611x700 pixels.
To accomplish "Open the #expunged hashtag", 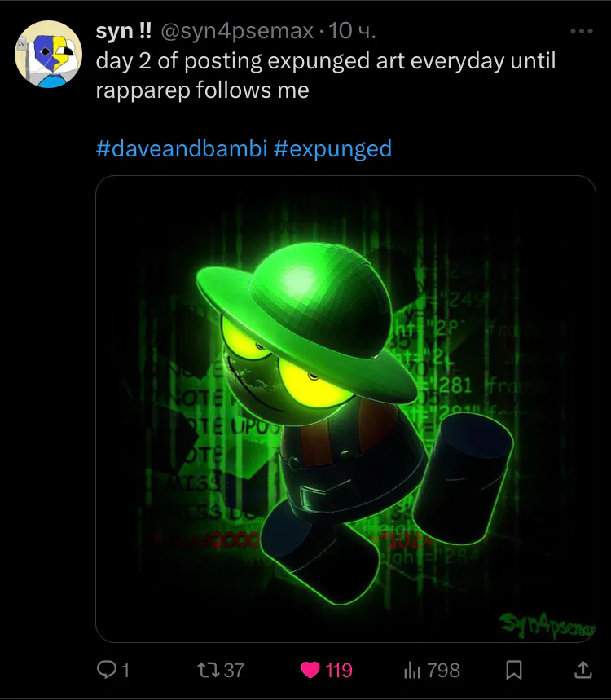I will click(332, 148).
